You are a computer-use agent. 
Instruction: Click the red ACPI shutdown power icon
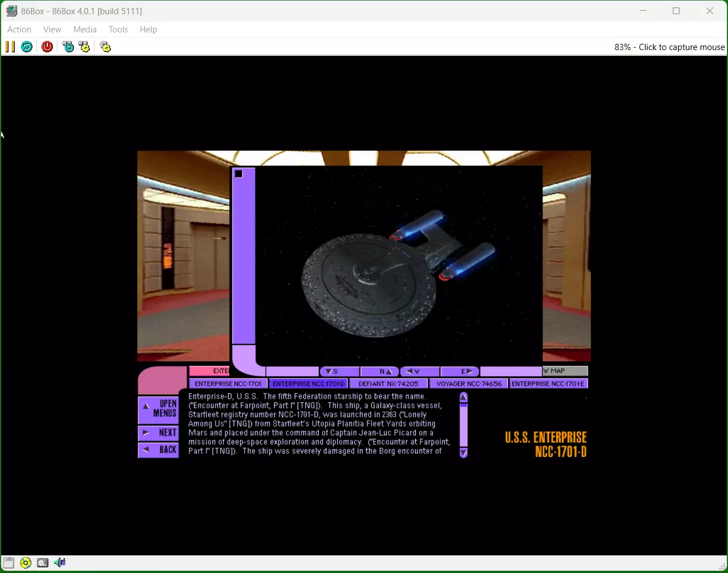point(47,47)
